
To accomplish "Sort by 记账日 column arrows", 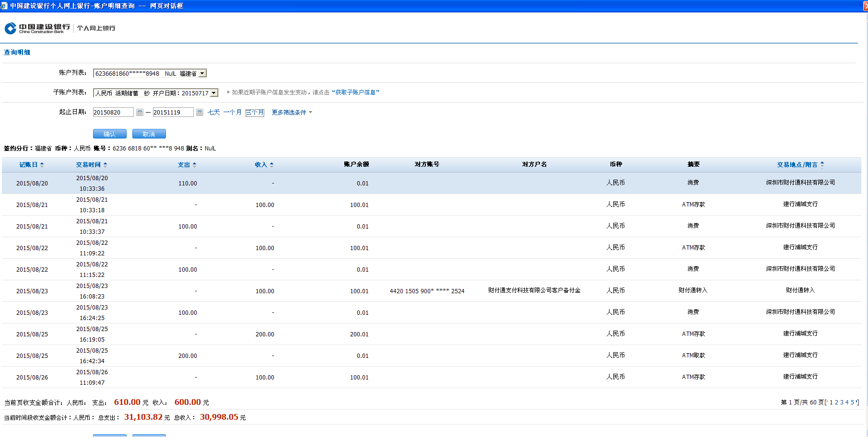I will 42,165.
